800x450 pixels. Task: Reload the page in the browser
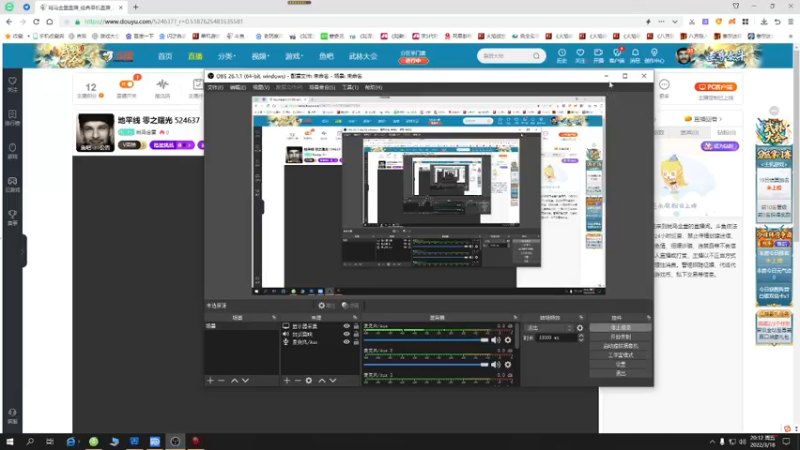pos(36,21)
